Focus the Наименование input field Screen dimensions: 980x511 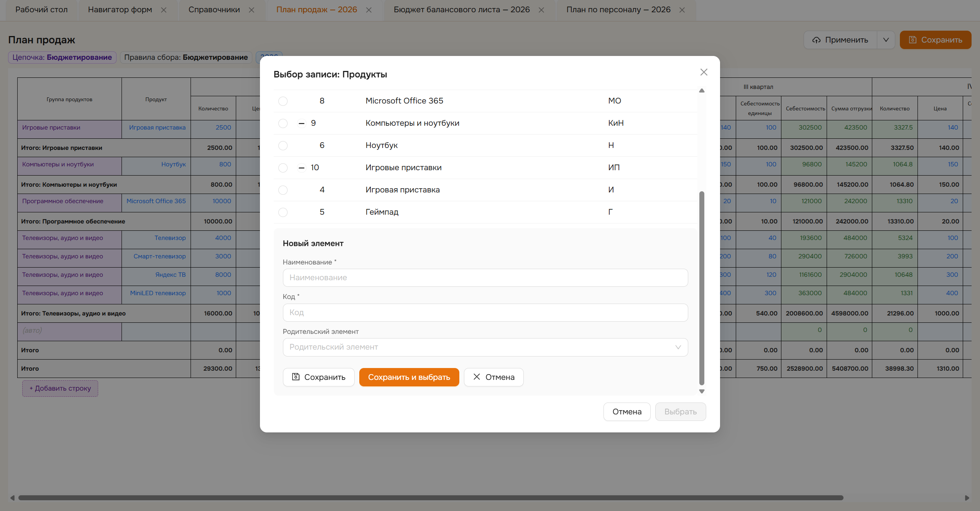tap(485, 278)
